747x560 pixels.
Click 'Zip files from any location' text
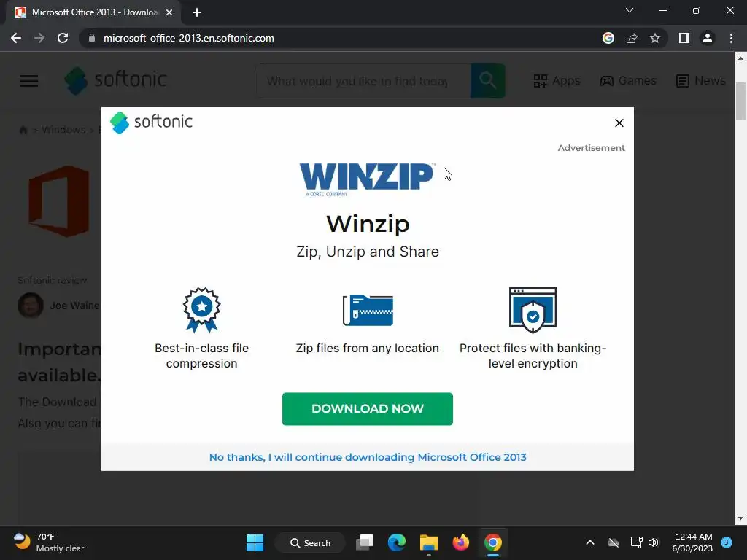(368, 348)
